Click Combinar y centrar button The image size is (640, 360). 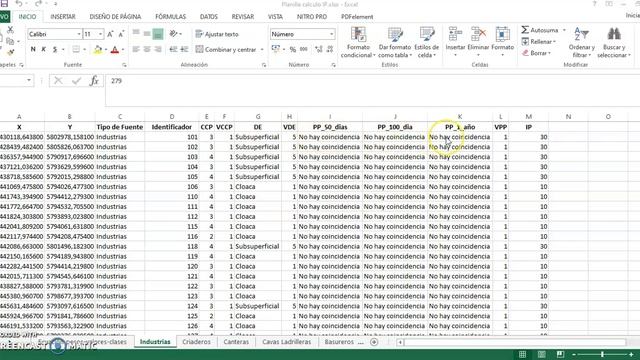(x=226, y=49)
